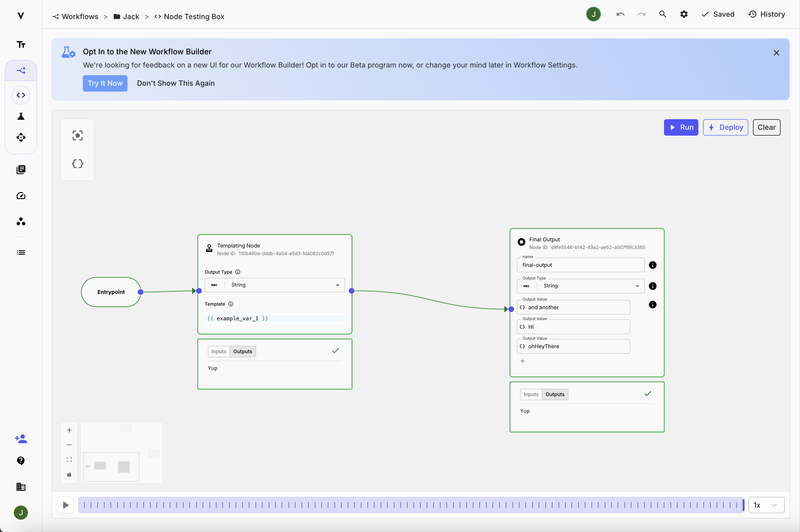800x532 pixels.
Task: Toggle the canvas lock icon
Action: pyautogui.click(x=69, y=474)
